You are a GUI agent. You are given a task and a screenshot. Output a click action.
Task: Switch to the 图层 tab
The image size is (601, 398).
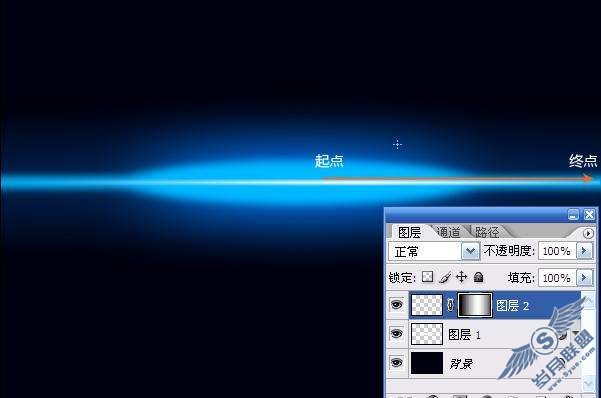click(409, 232)
